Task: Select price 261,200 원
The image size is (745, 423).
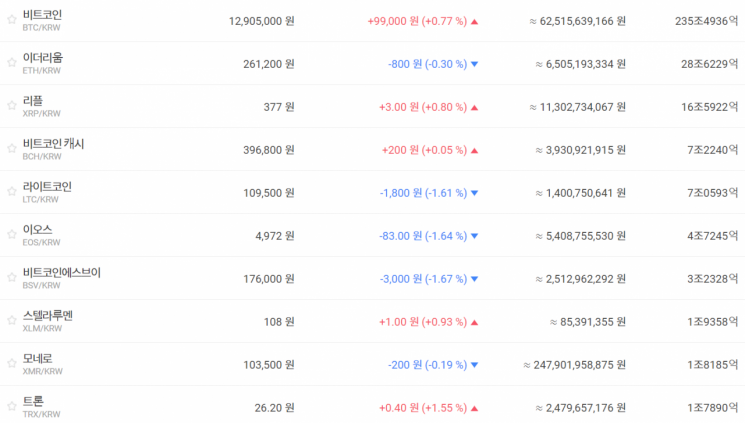Action: click(269, 64)
